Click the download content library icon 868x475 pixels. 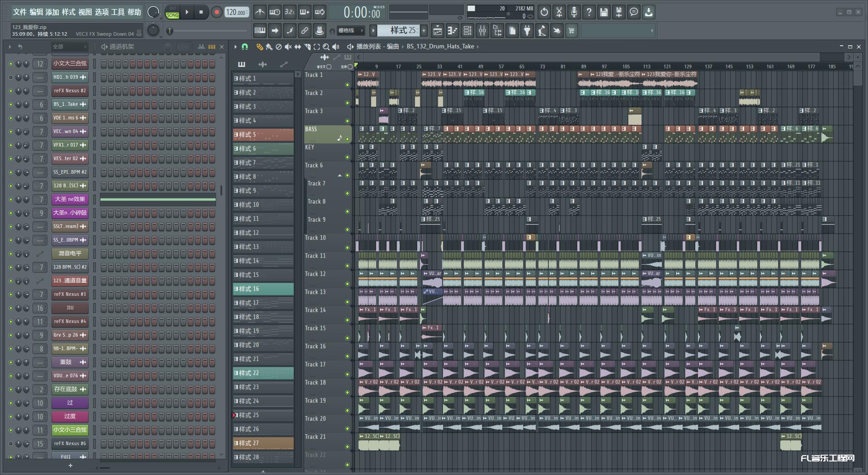[x=649, y=12]
